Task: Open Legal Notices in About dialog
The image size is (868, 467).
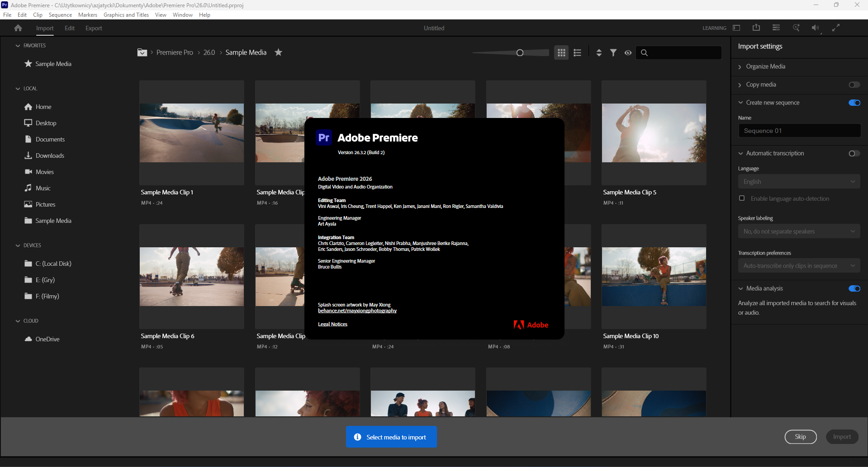Action: pyautogui.click(x=332, y=324)
